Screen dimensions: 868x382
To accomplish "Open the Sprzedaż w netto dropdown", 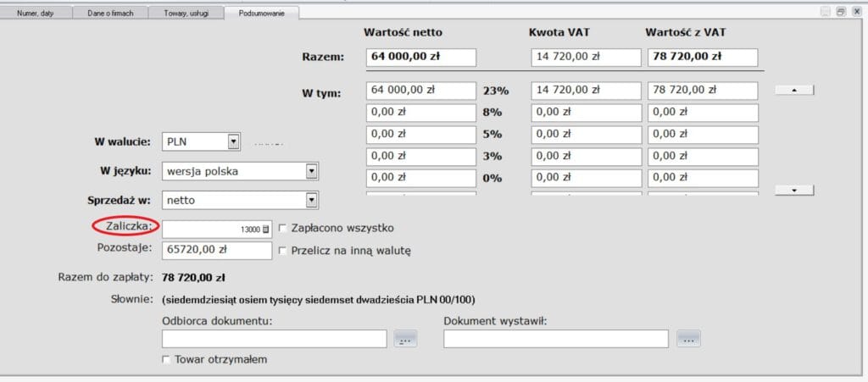I will [x=312, y=201].
